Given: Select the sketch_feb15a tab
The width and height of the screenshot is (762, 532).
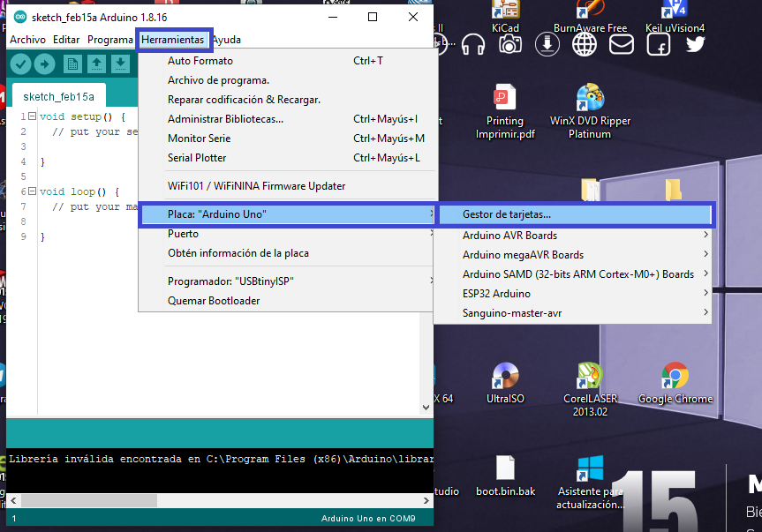Looking at the screenshot, I should pos(59,96).
